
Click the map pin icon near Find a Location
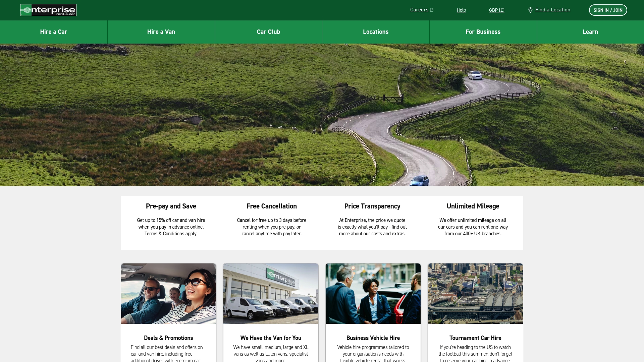(x=530, y=10)
